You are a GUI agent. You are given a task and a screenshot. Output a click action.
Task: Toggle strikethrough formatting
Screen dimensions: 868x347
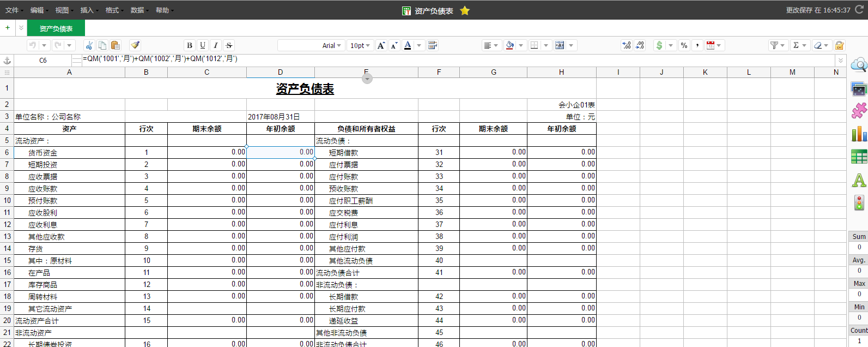click(x=229, y=45)
